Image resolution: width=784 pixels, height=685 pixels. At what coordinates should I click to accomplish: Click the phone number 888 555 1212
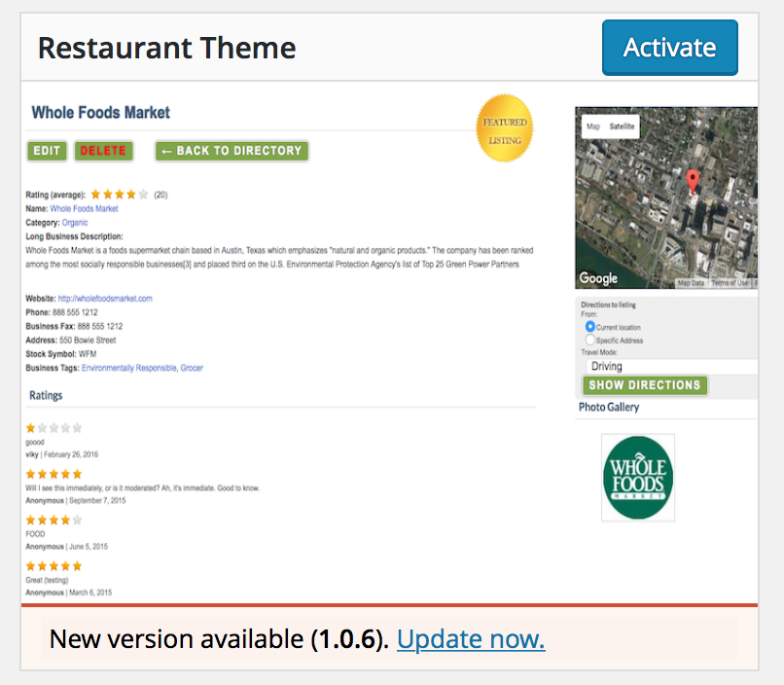[75, 312]
